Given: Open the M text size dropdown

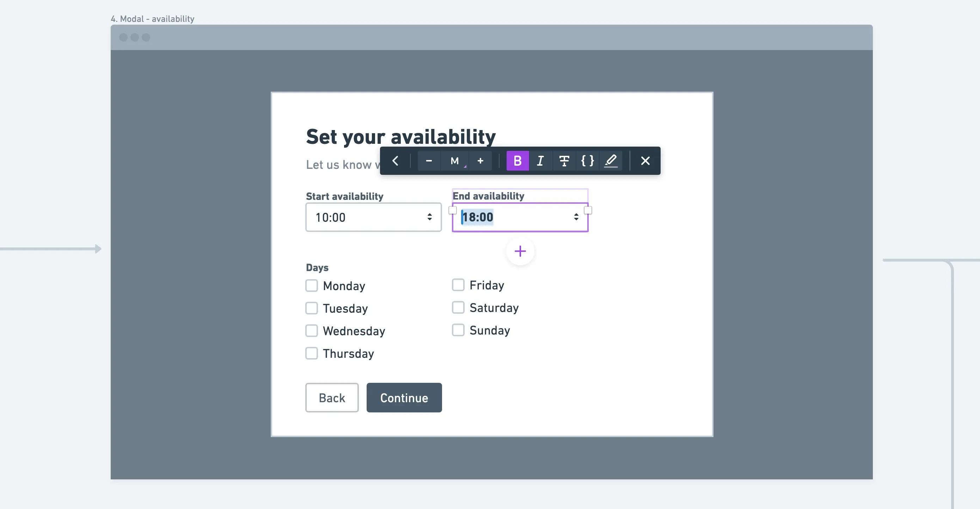Looking at the screenshot, I should pyautogui.click(x=455, y=161).
